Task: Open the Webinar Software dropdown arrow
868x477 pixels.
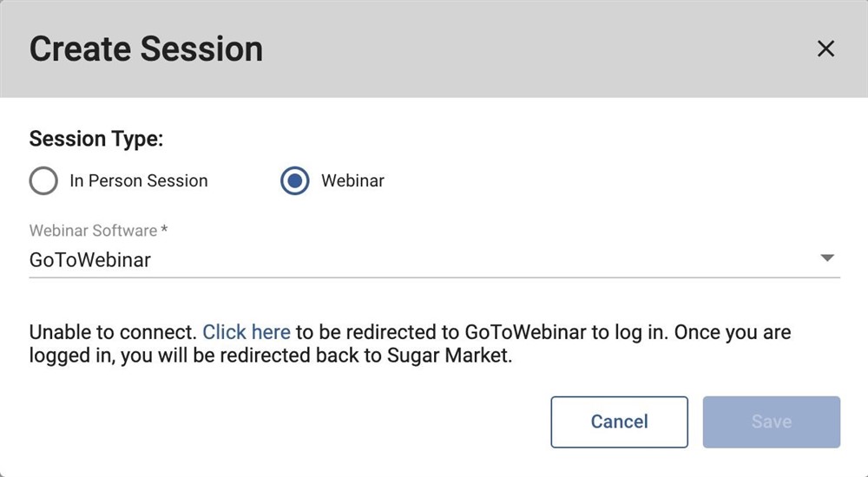Action: click(827, 258)
